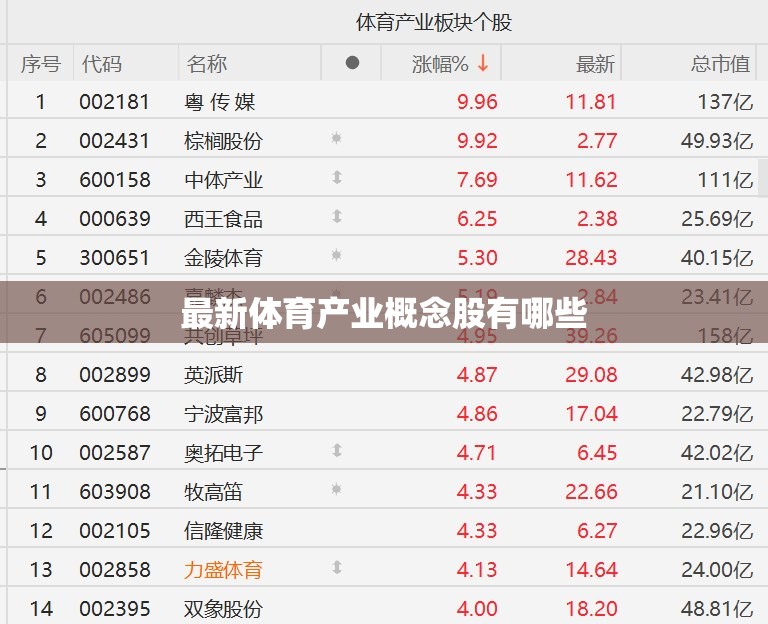The height and width of the screenshot is (624, 768).
Task: Click the up-down marker in 西王食品 row
Action: pyautogui.click(x=336, y=216)
